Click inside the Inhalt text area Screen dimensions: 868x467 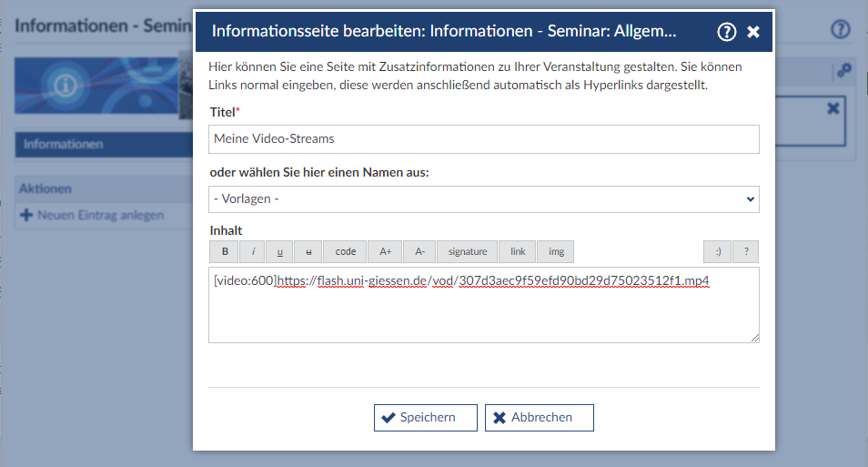pos(483,314)
